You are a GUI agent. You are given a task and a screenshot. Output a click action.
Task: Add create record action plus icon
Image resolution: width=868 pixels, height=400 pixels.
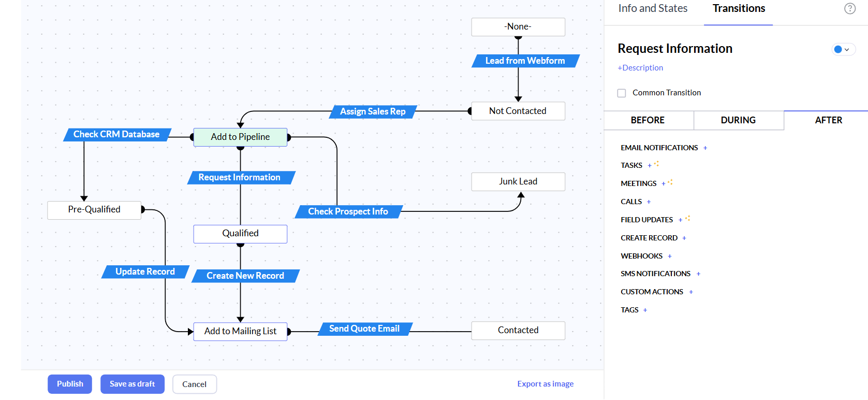click(684, 238)
